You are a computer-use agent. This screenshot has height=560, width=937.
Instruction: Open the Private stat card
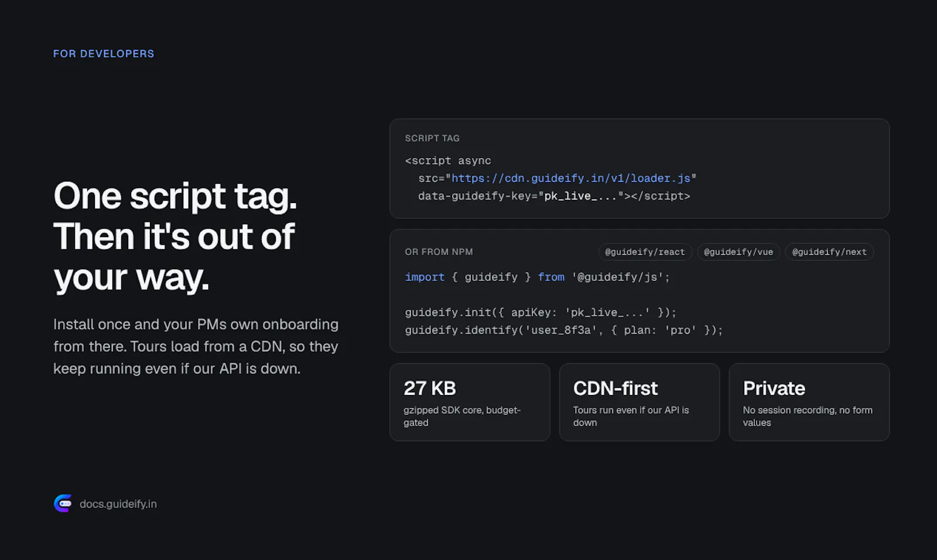pyautogui.click(x=809, y=402)
